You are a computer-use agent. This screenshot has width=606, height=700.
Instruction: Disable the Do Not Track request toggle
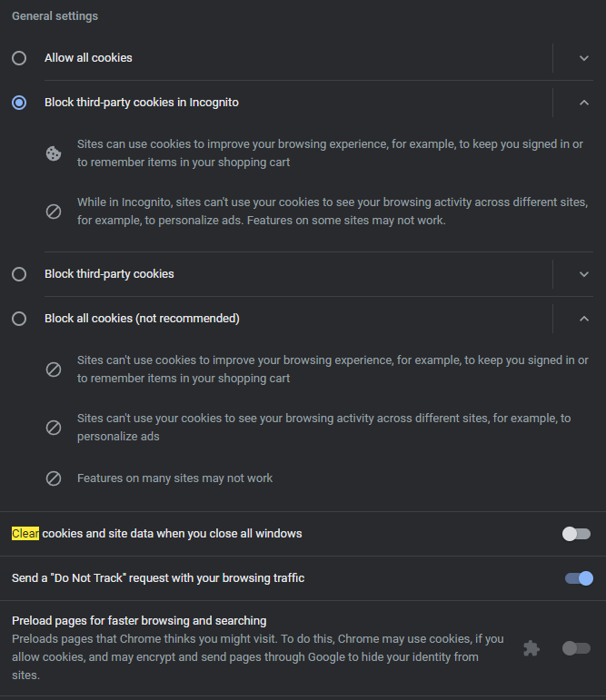click(579, 578)
